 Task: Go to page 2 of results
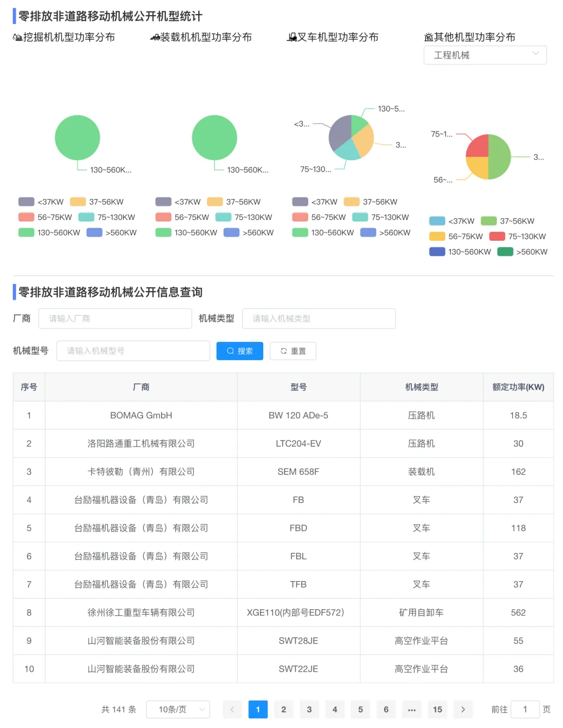point(284,709)
